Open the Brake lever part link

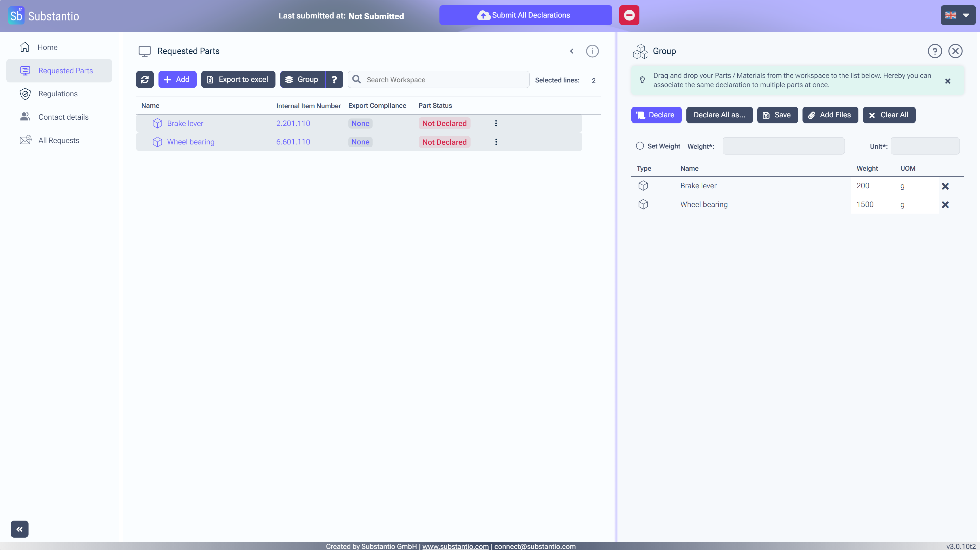point(185,123)
